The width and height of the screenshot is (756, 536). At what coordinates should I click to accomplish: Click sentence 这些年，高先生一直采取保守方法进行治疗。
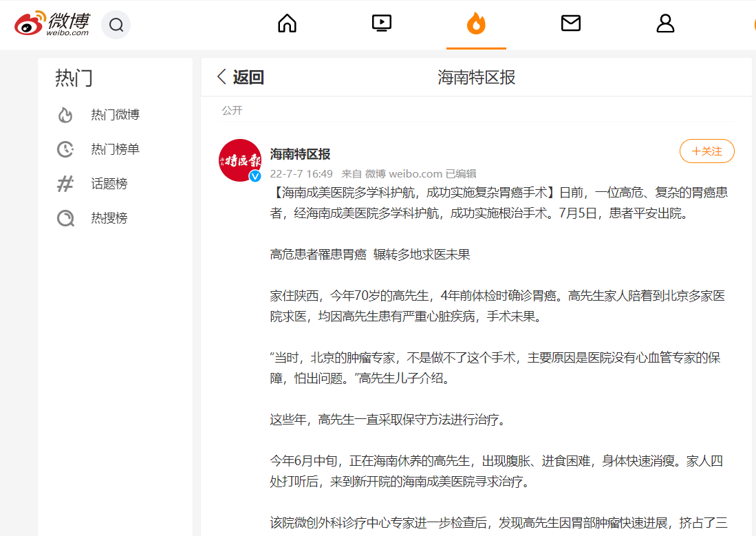(x=389, y=420)
